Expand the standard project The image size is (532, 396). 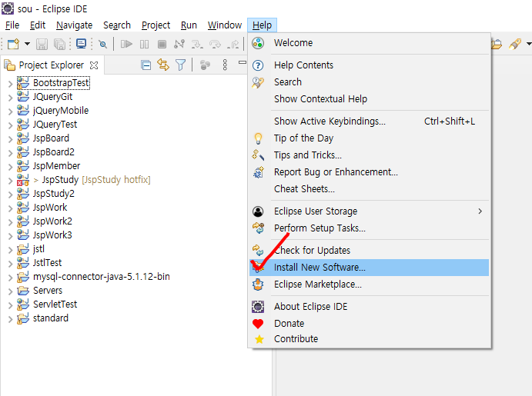point(10,319)
